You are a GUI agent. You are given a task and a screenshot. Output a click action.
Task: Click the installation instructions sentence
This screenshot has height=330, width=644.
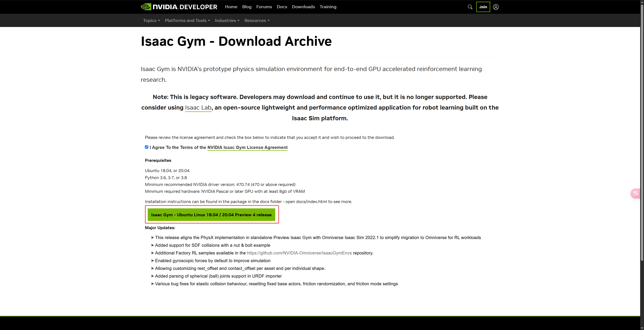248,202
